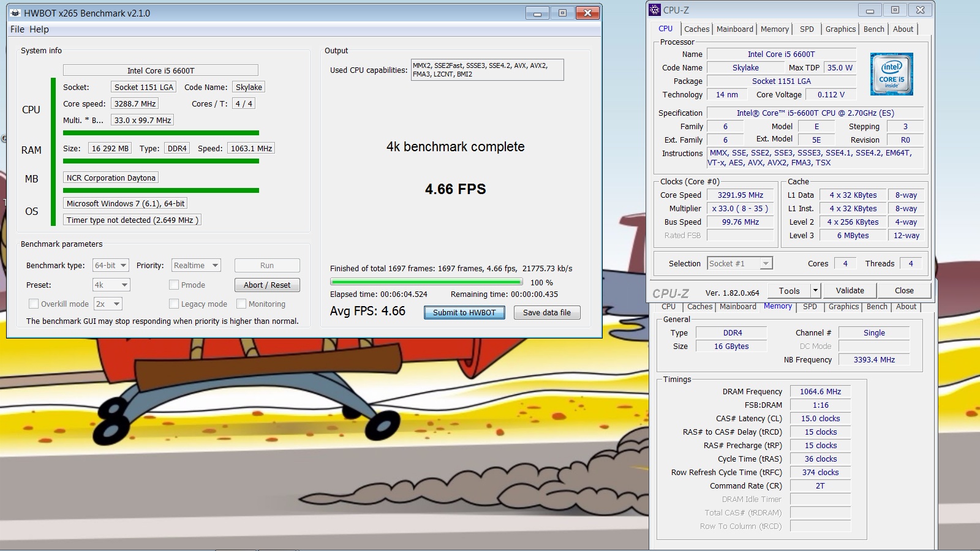Viewport: 980px width, 551px height.
Task: Open the Overkill 2x multiplier dropdown
Action: click(108, 304)
